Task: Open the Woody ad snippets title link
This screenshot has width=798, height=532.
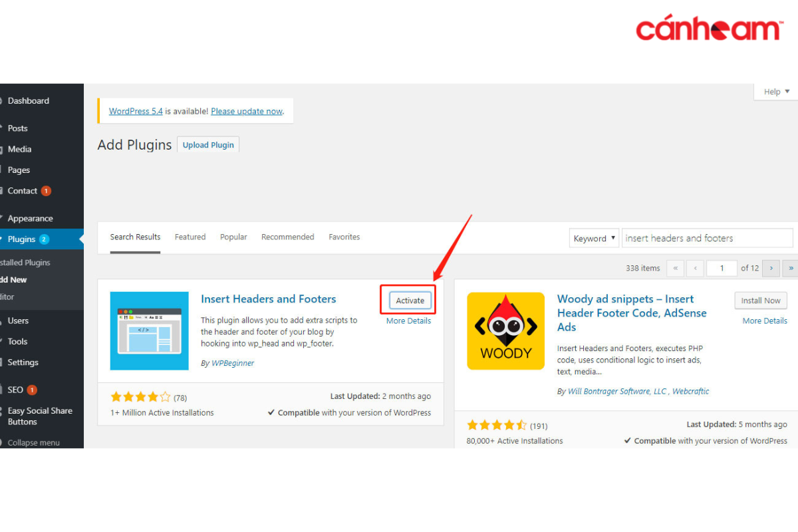Action: coord(632,313)
